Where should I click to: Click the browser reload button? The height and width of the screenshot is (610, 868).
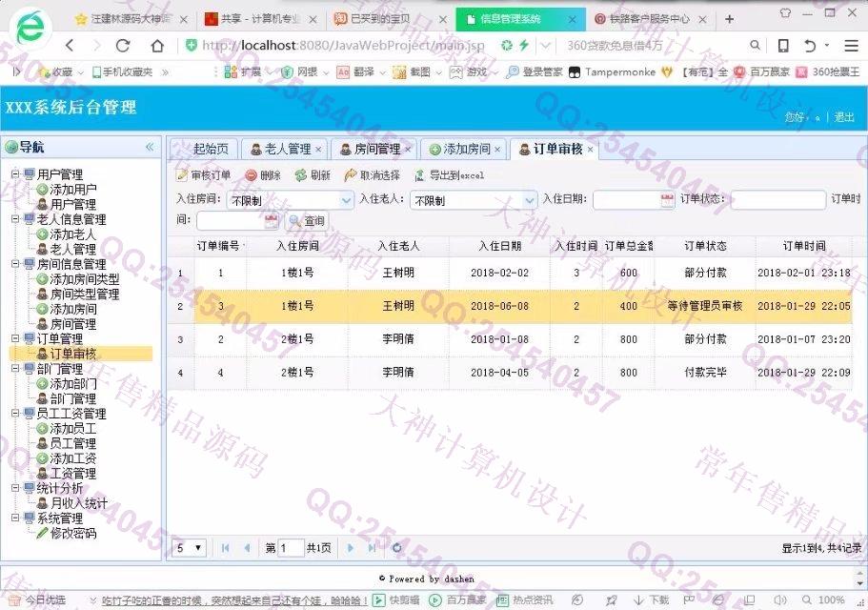(x=124, y=46)
